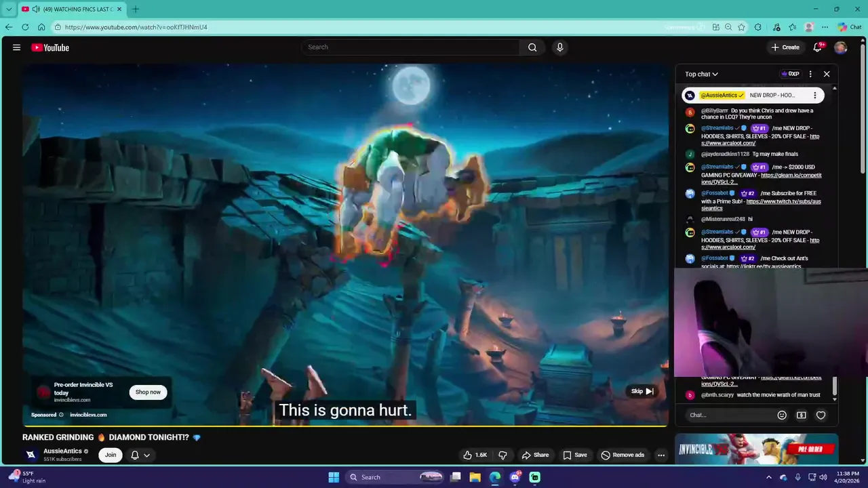The width and height of the screenshot is (868, 488).
Task: Skip the advertisement
Action: coord(642,391)
